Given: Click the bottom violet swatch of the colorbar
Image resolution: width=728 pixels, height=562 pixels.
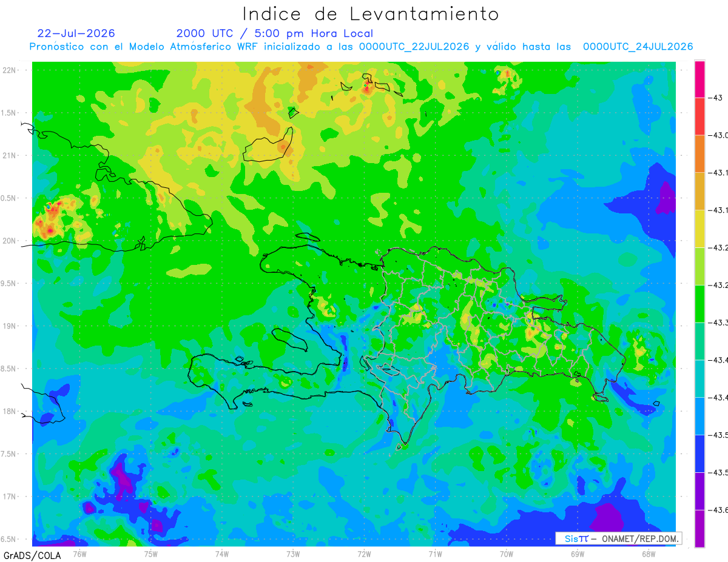Looking at the screenshot, I should pos(699,529).
